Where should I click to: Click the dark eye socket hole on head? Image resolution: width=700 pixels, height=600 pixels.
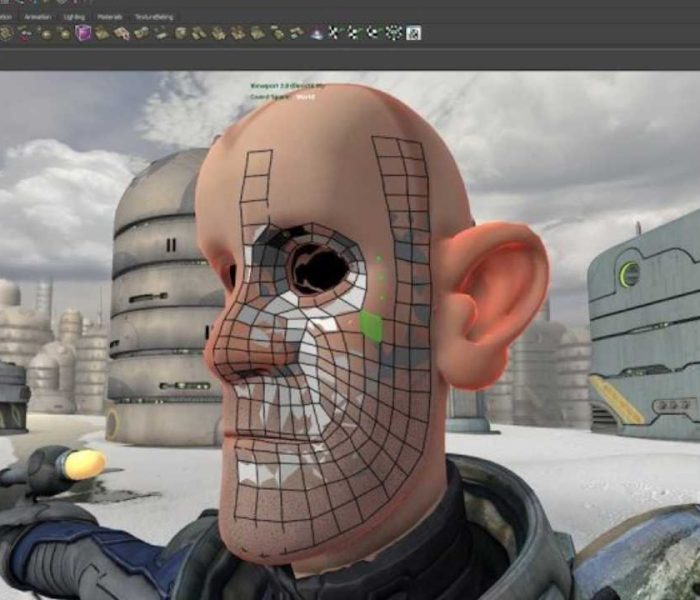coord(318,267)
